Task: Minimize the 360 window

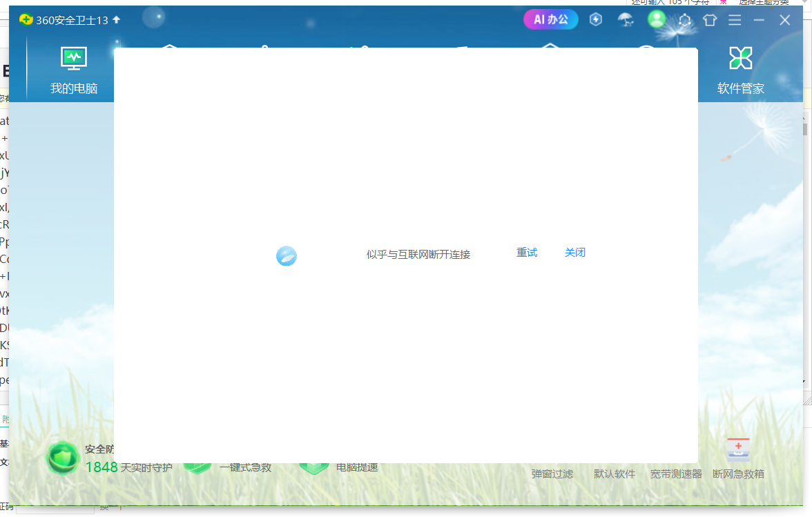Action: 760,20
